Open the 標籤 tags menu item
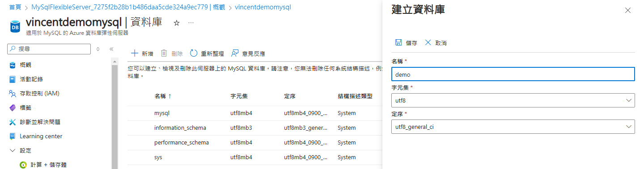 pos(25,108)
